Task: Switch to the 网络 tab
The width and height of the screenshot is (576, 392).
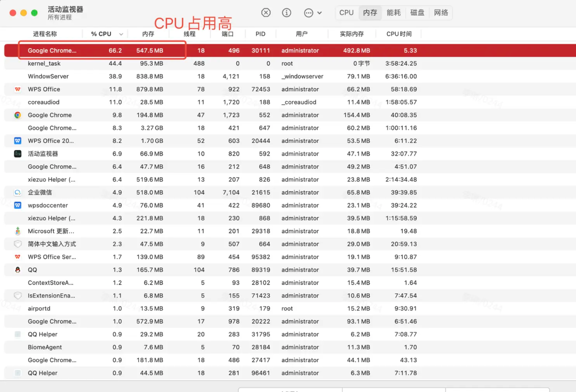Action: [x=441, y=13]
